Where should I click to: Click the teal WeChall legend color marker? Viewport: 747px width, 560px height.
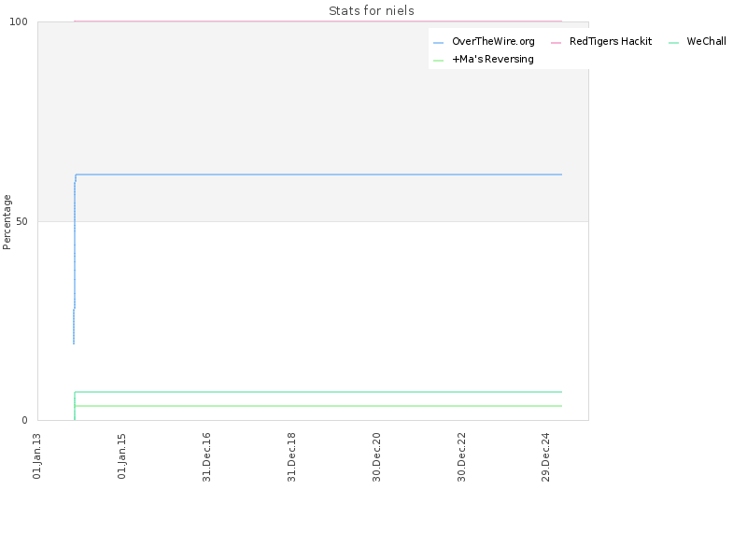click(x=673, y=43)
